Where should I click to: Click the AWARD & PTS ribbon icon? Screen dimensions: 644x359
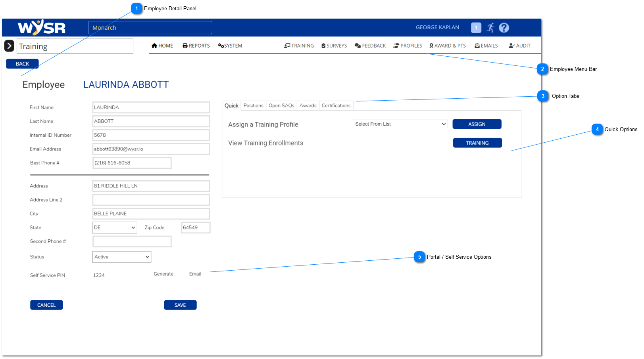(431, 46)
